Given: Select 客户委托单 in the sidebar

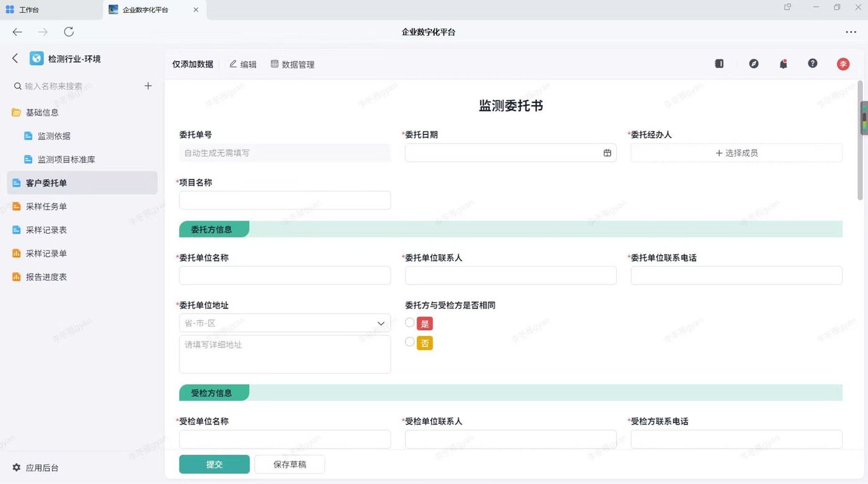Looking at the screenshot, I should point(82,183).
